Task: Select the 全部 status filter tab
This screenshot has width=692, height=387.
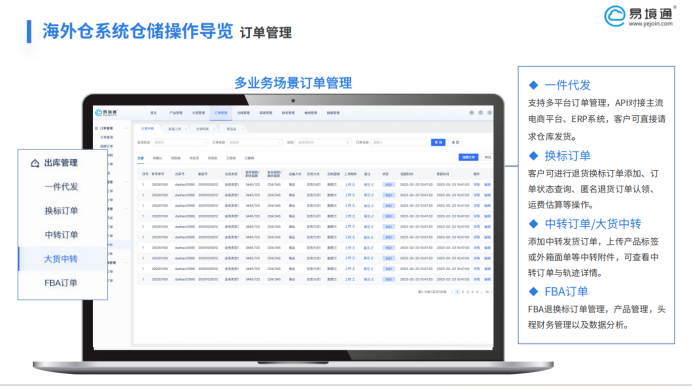Action: [140, 158]
